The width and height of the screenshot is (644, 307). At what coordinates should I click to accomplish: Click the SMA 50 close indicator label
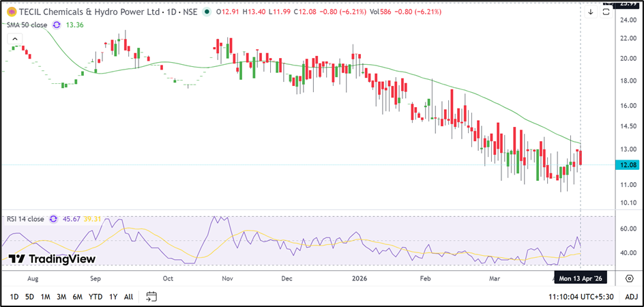(x=27, y=25)
